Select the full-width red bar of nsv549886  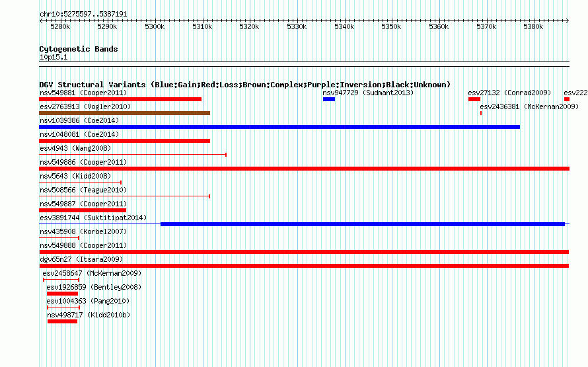304,169
